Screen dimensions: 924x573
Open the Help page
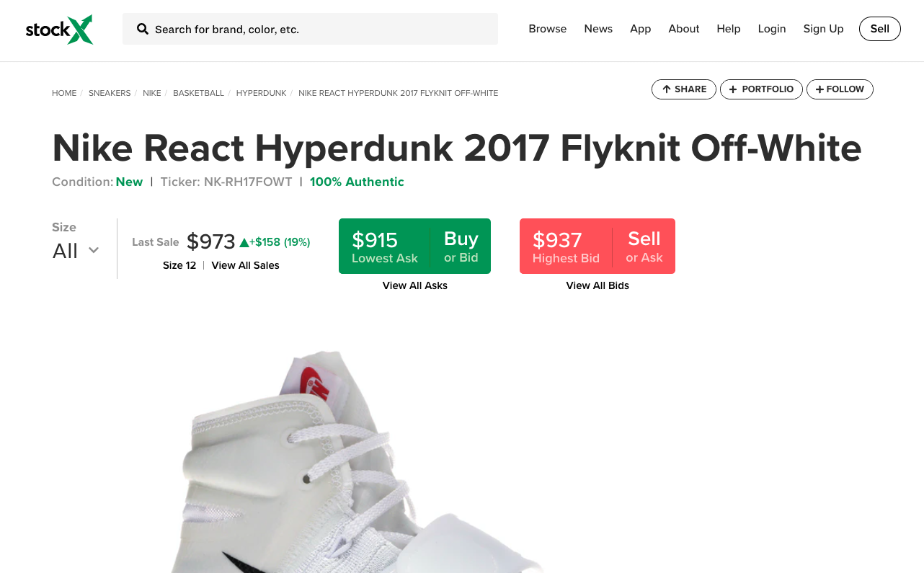pyautogui.click(x=729, y=29)
